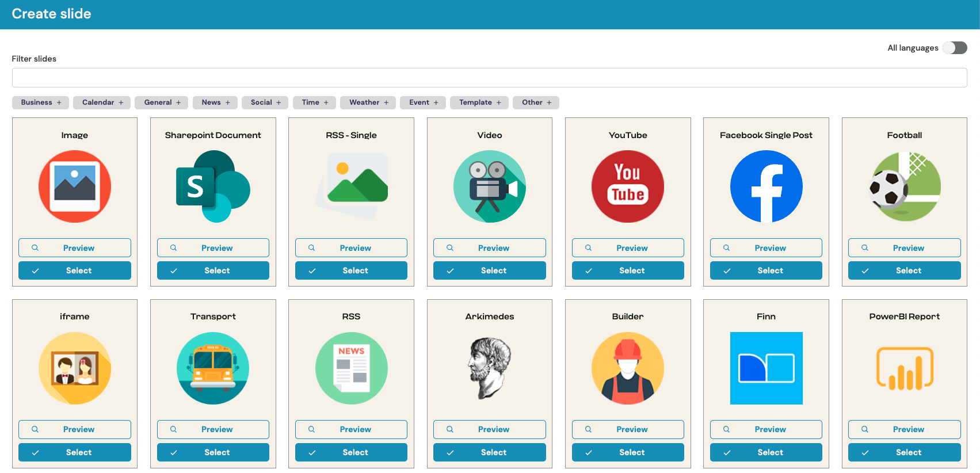Preview the Transport slide type
The height and width of the screenshot is (473, 980).
(213, 429)
